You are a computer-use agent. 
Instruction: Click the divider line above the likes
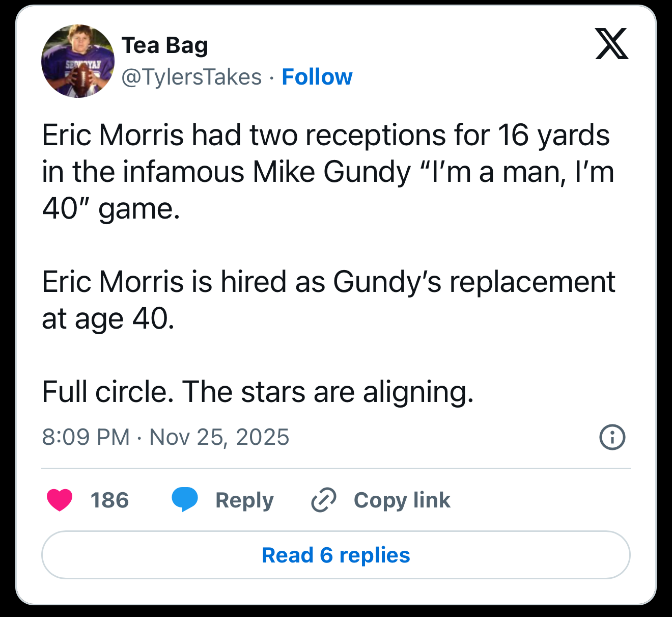(336, 468)
